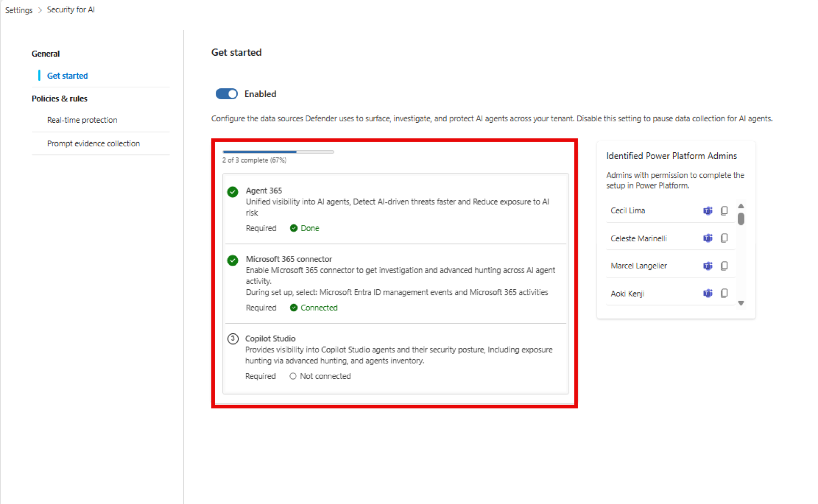Click the green Done status icon
818x504 pixels.
pos(293,228)
